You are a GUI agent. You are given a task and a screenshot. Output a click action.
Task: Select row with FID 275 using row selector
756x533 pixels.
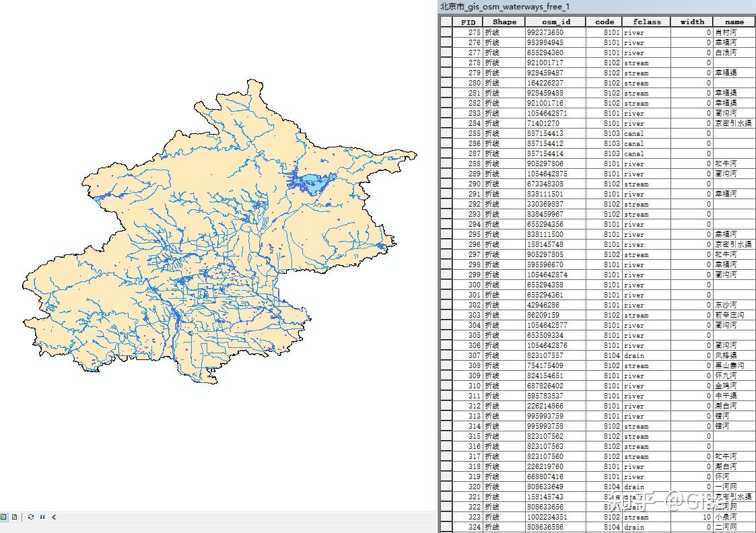point(446,32)
